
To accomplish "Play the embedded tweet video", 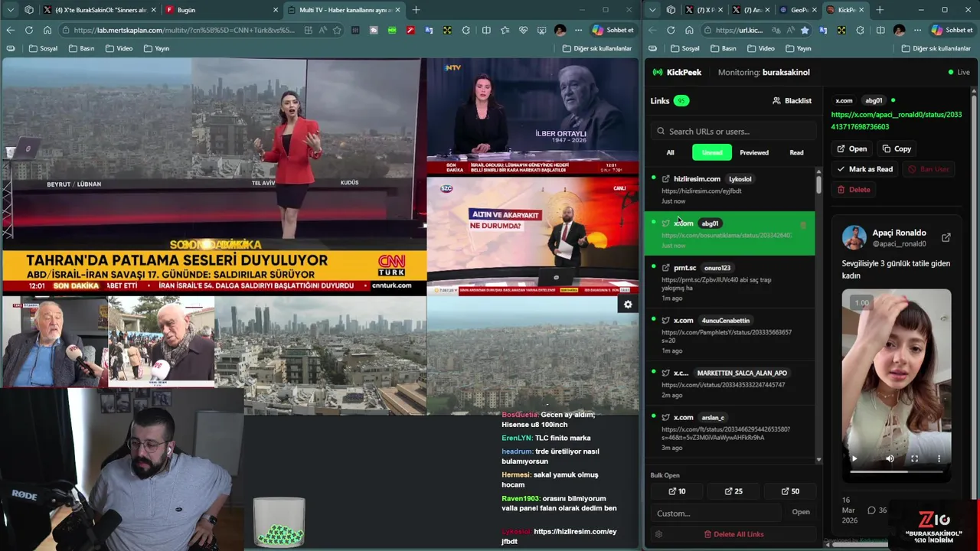I will pyautogui.click(x=854, y=458).
